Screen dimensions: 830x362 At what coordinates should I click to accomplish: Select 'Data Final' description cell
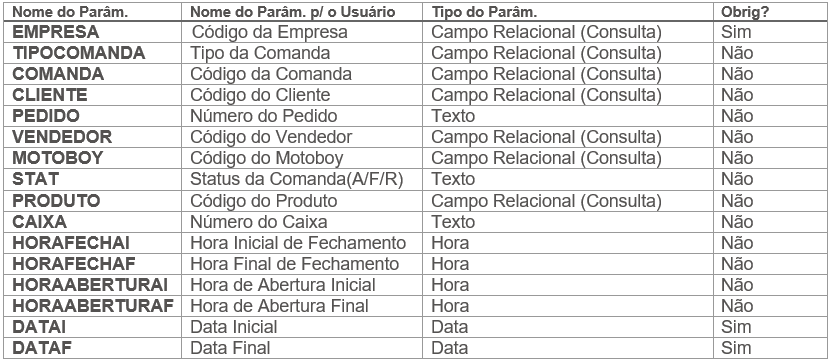[230, 348]
